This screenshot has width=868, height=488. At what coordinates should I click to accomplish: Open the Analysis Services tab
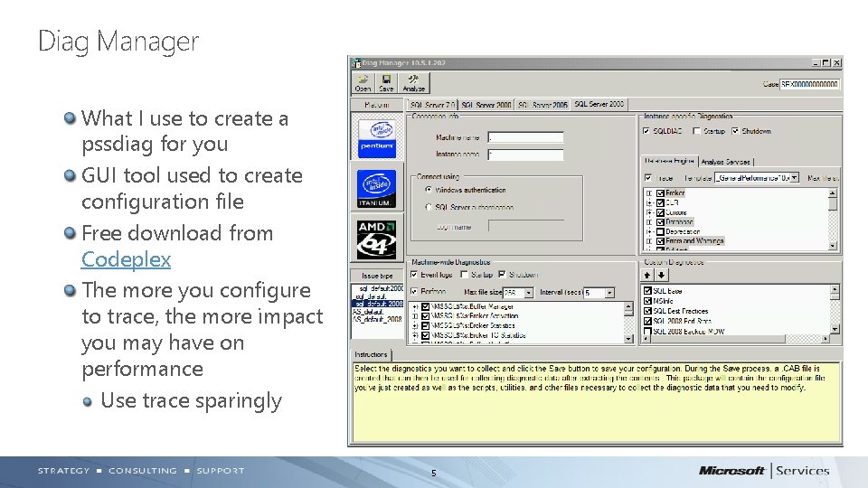click(x=726, y=162)
